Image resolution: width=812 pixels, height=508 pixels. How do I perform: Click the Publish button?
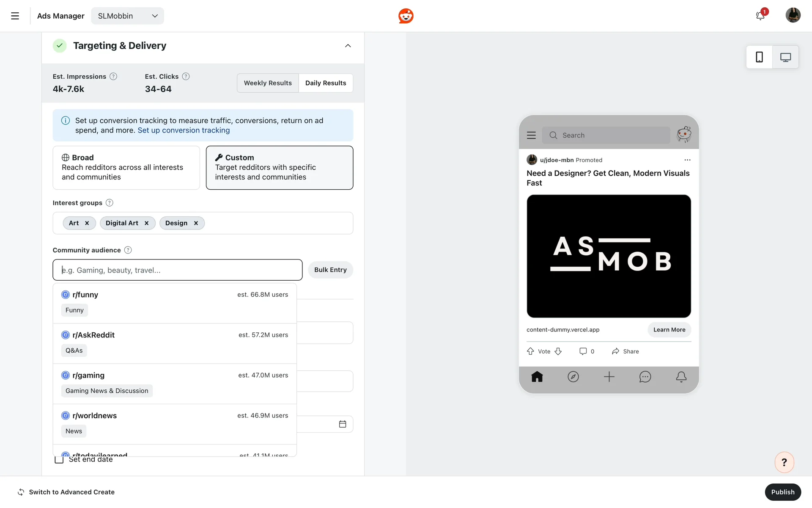click(782, 492)
